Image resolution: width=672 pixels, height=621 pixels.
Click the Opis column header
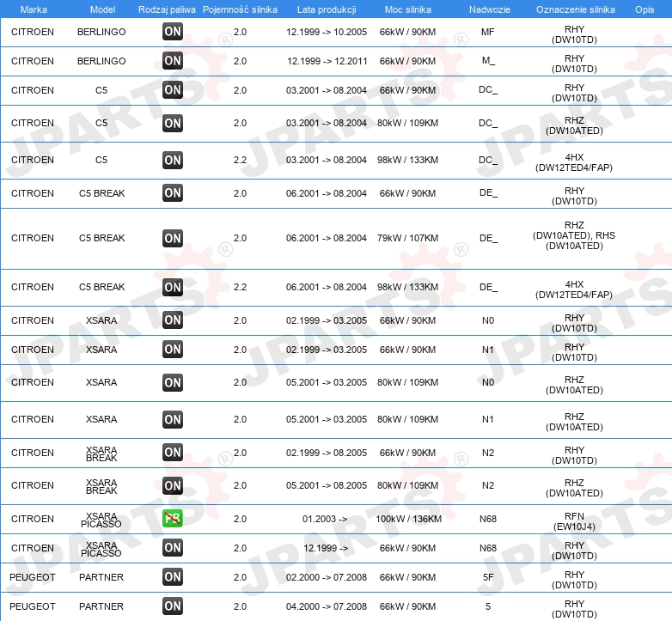pyautogui.click(x=645, y=9)
